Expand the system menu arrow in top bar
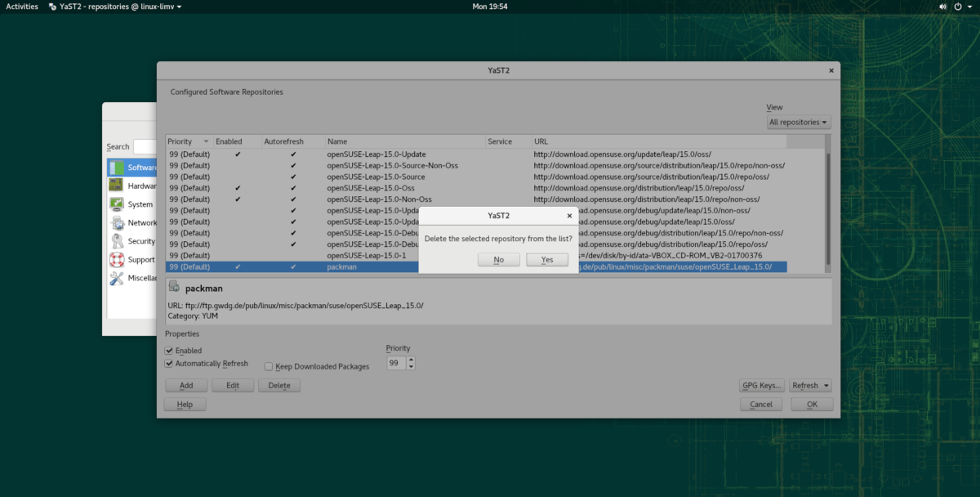 pyautogui.click(x=969, y=6)
